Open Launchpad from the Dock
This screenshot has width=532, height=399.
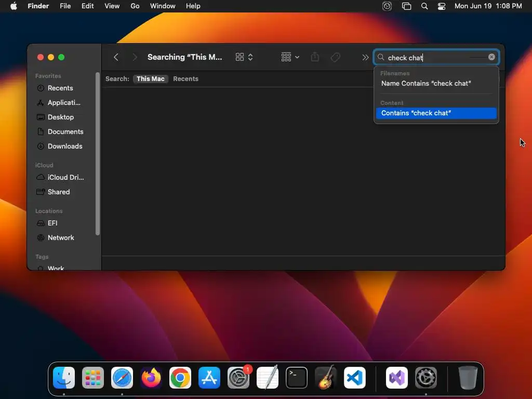point(93,378)
